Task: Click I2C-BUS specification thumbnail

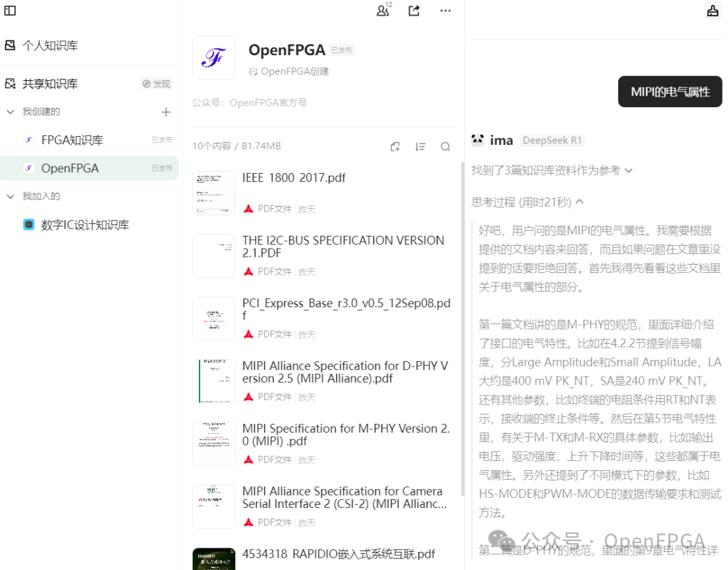Action: (214, 256)
